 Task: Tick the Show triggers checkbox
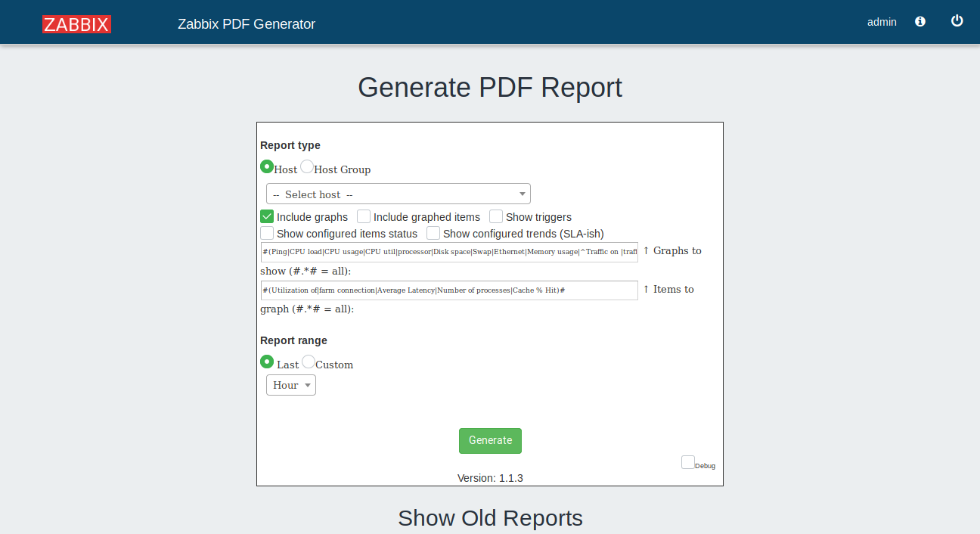point(496,217)
